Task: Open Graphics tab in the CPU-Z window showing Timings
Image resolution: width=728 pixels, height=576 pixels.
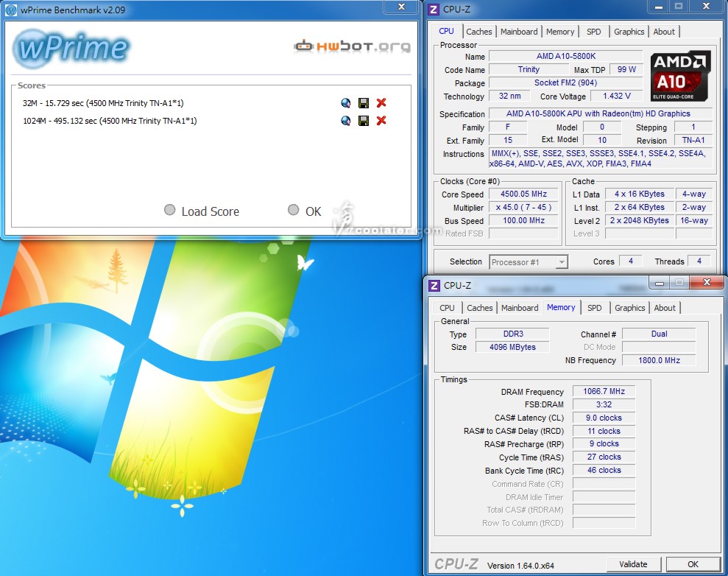Action: [629, 308]
